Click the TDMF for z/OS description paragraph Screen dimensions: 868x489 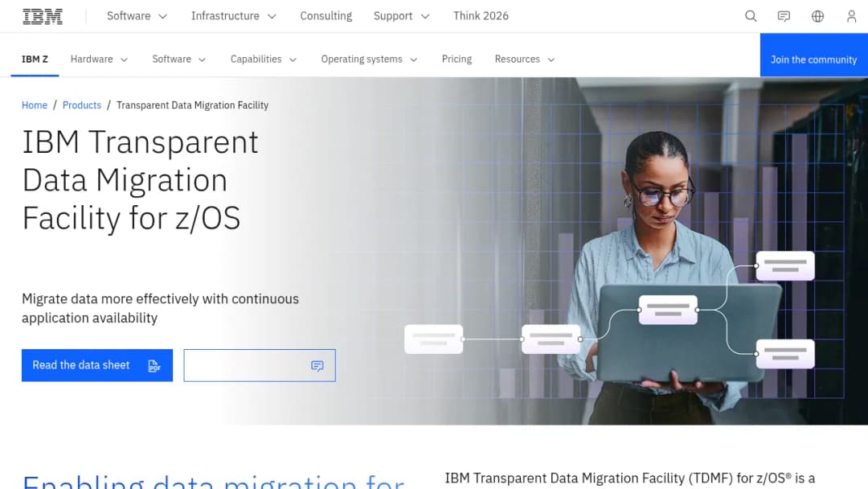pos(630,479)
